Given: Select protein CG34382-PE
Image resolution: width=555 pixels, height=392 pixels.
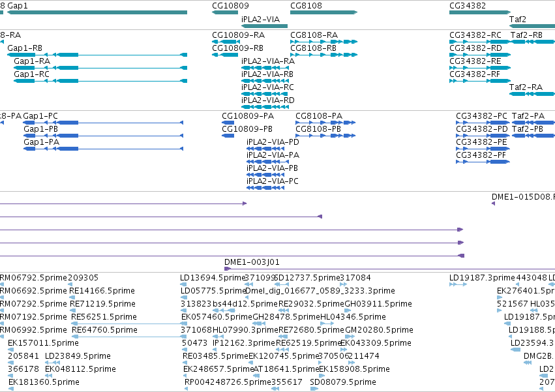Looking at the screenshot, I should [x=483, y=149].
